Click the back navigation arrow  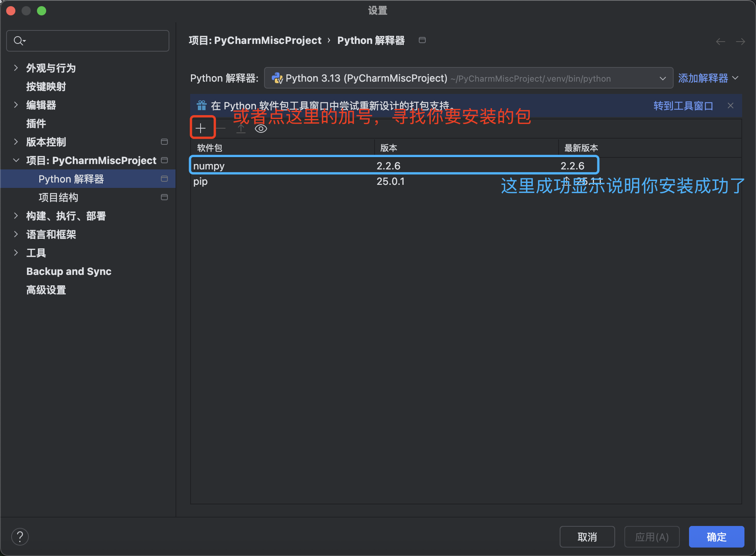click(720, 41)
